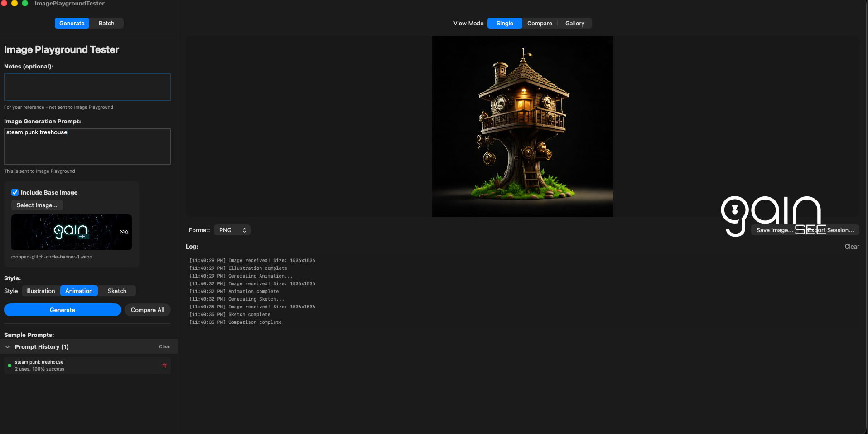Click the base image banner thumbnail
Image resolution: width=868 pixels, height=434 pixels.
pos(72,232)
